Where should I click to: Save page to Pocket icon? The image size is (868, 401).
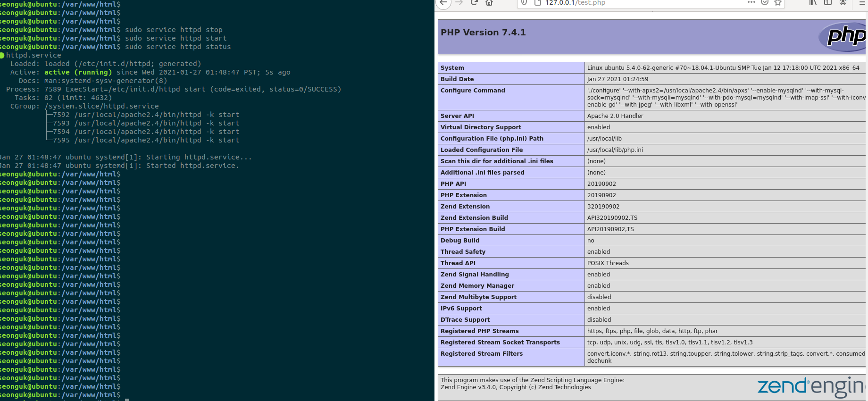(x=765, y=3)
